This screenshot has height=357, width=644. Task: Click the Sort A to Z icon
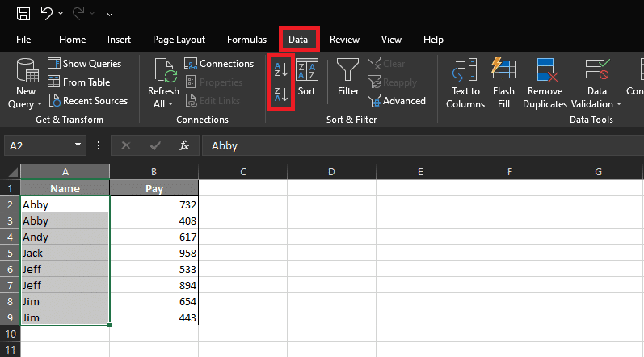280,69
